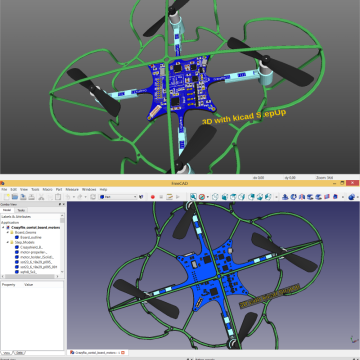
Task: Start macro recording with red dot
Action: (x=153, y=197)
